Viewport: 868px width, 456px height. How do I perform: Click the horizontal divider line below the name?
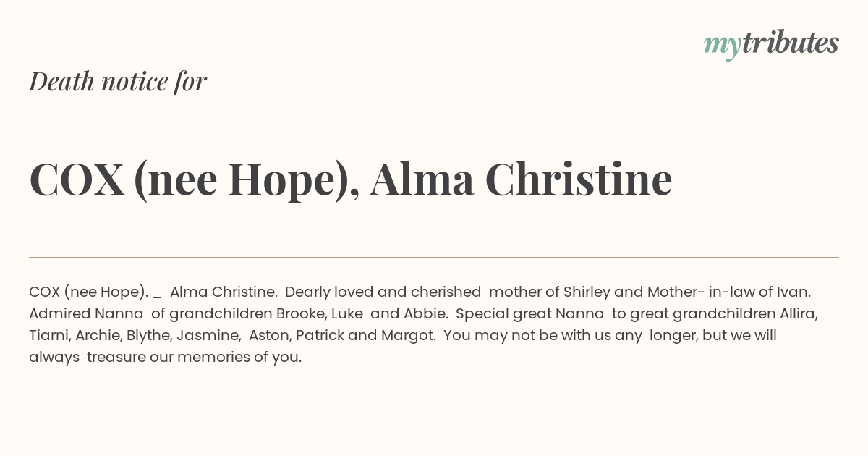[434, 257]
